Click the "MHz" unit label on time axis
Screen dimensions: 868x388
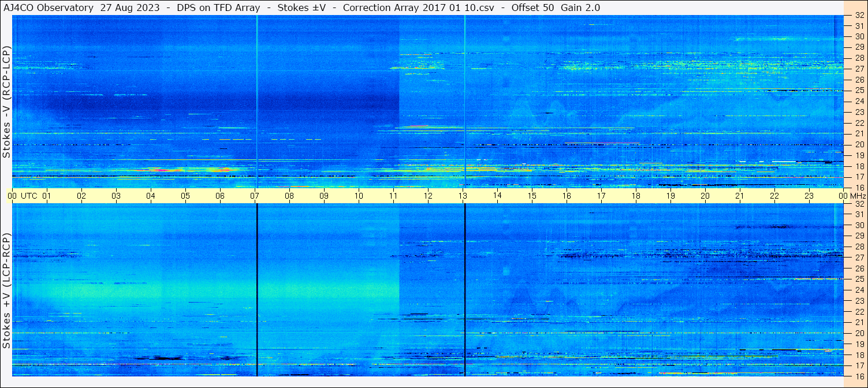click(857, 196)
